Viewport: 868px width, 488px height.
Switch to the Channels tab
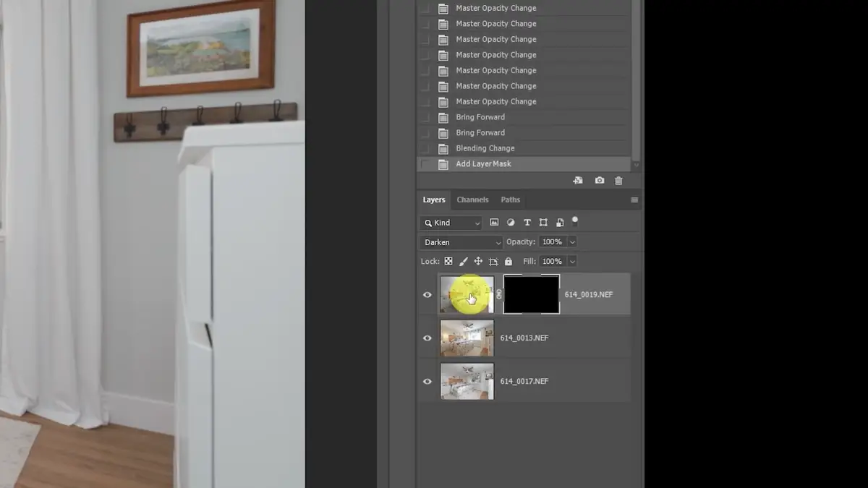[x=472, y=200]
